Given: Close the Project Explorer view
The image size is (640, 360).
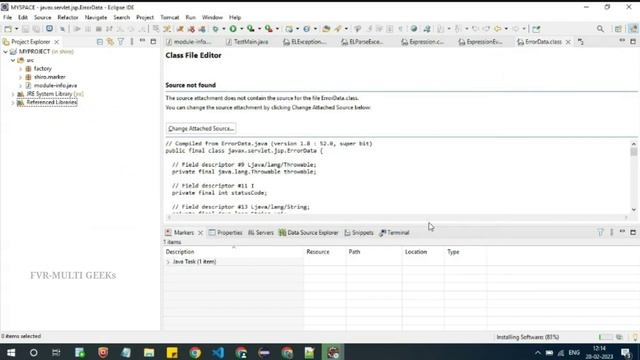Looking at the screenshot, I should pyautogui.click(x=57, y=42).
